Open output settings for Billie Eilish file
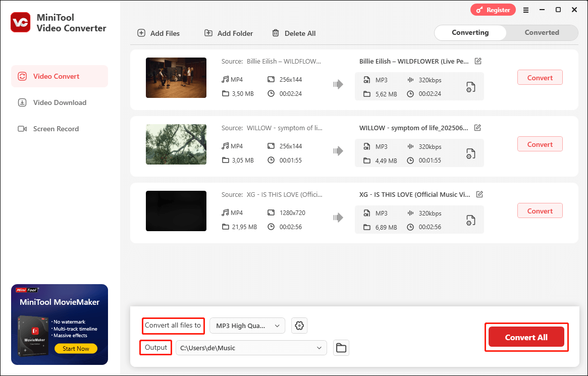 470,87
